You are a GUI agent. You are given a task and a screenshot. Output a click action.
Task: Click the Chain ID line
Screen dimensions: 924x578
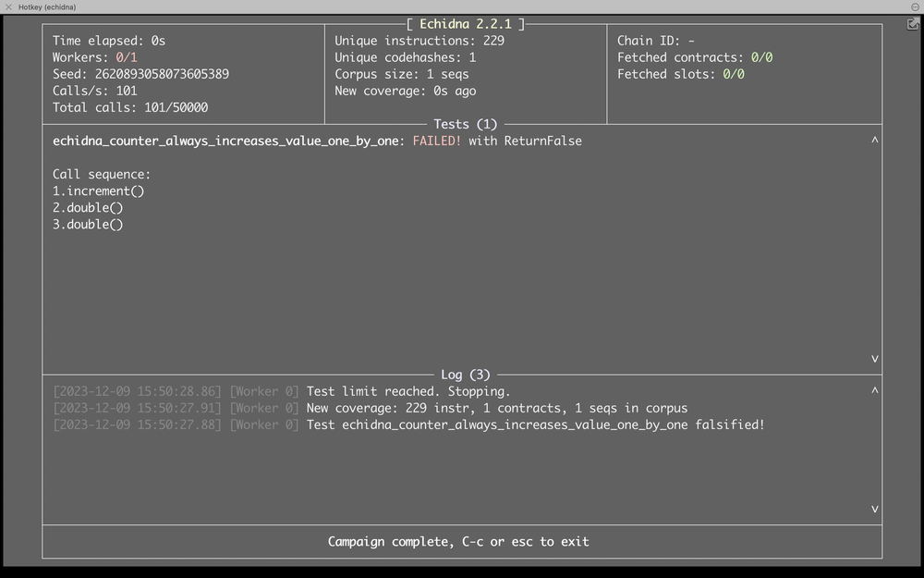click(x=656, y=41)
